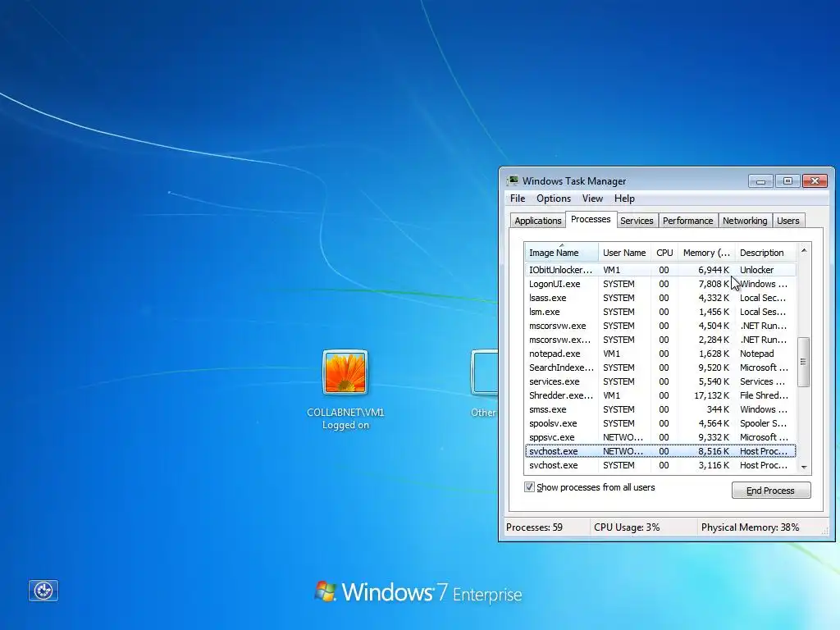
Task: Close the Windows Task Manager window
Action: 815,181
